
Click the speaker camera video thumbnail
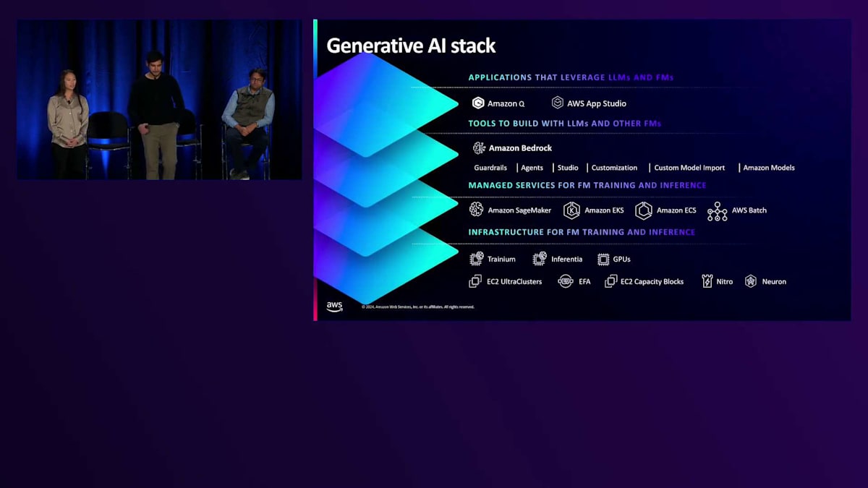point(159,100)
